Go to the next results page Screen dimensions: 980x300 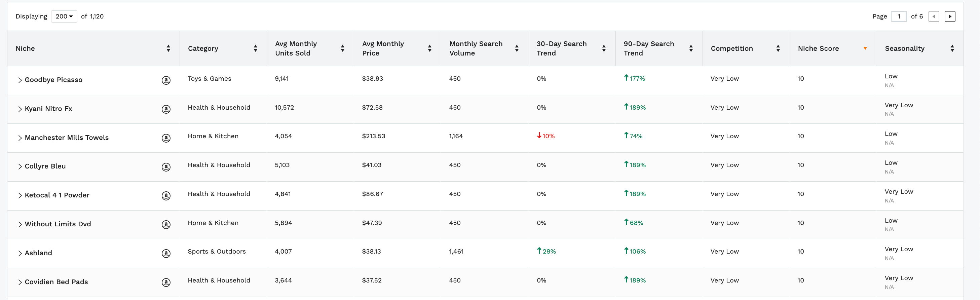(950, 16)
